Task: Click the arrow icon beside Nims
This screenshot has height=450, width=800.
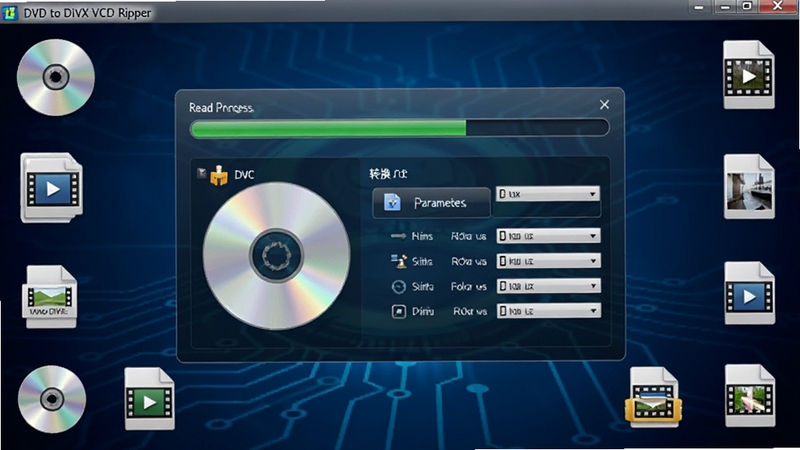Action: point(398,236)
